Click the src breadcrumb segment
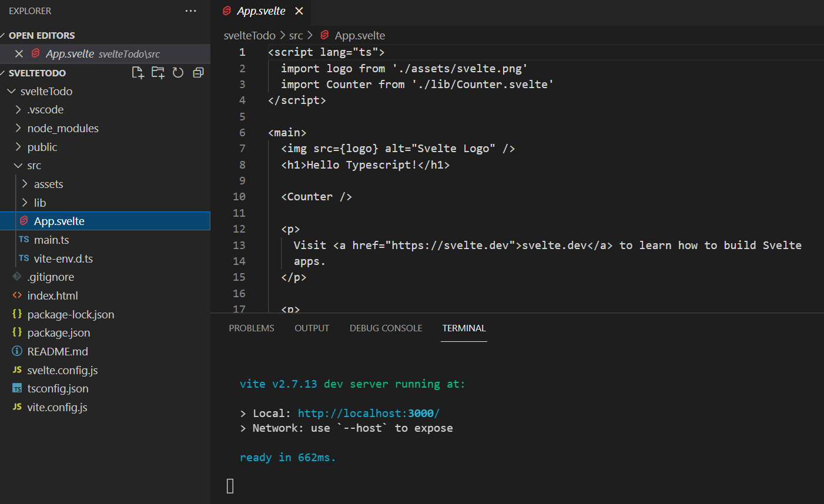The height and width of the screenshot is (504, 824). [296, 36]
